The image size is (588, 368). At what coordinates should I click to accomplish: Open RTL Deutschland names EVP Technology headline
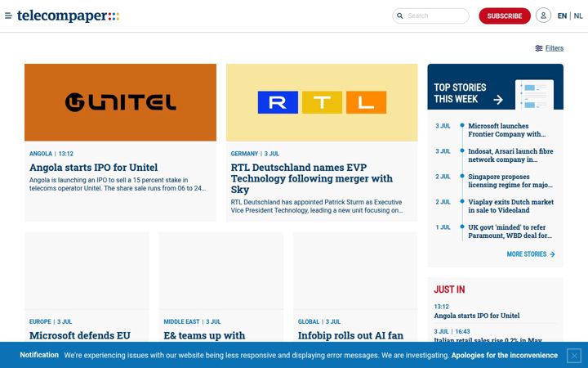click(x=312, y=178)
